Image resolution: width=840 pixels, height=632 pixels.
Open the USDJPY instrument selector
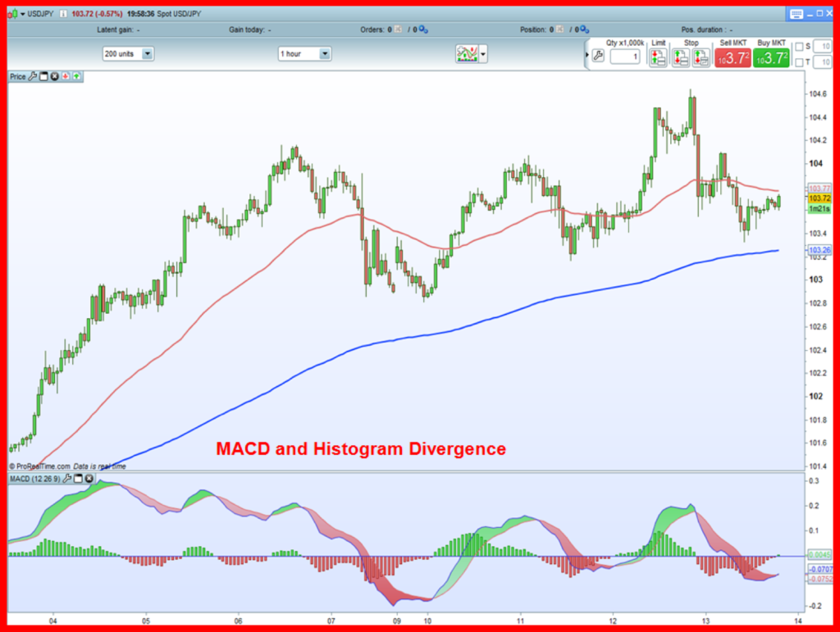tap(25, 13)
